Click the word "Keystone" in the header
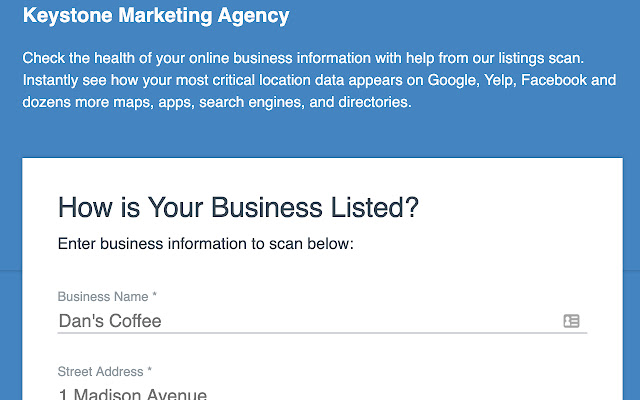Viewport: 640px width, 400px height. click(x=59, y=16)
